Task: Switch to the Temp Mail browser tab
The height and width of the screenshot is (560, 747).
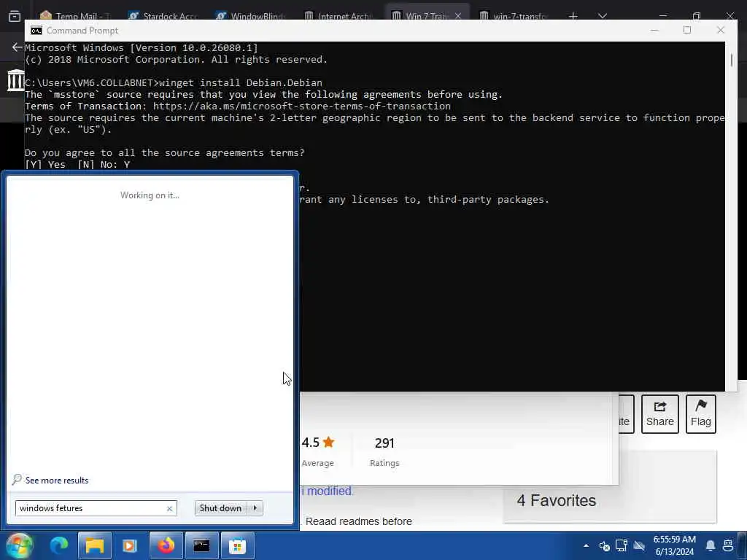Action: [75, 16]
